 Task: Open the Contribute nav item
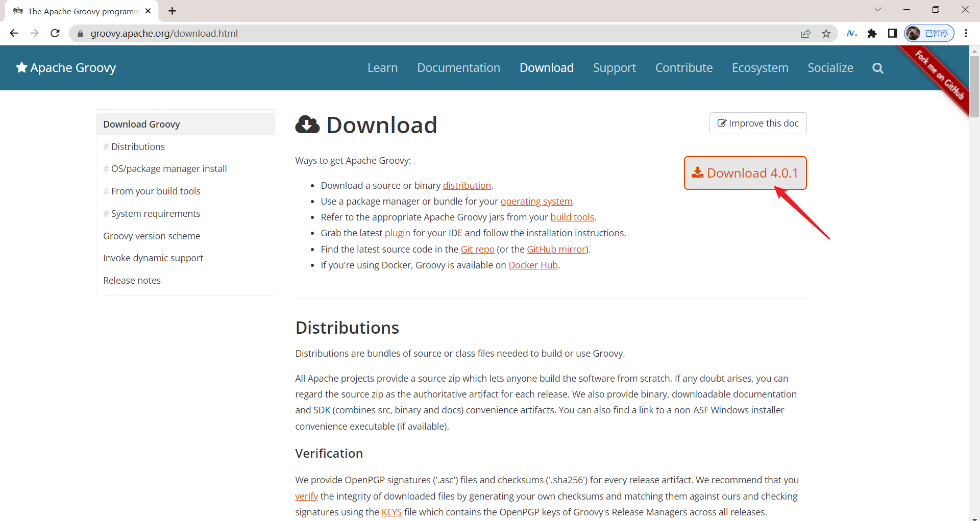684,68
